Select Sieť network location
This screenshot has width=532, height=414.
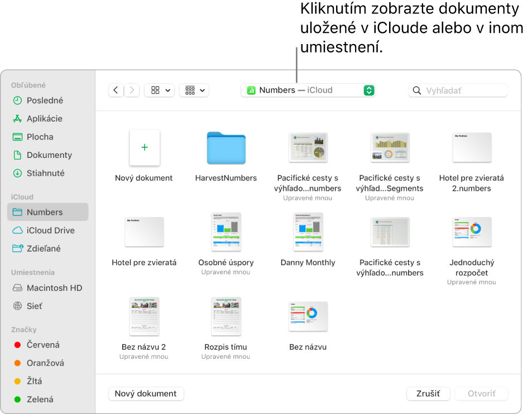coord(48,306)
